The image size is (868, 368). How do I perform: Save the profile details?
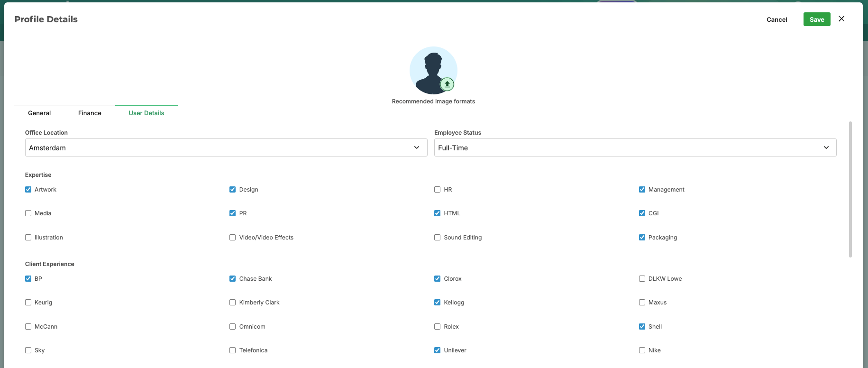click(817, 19)
